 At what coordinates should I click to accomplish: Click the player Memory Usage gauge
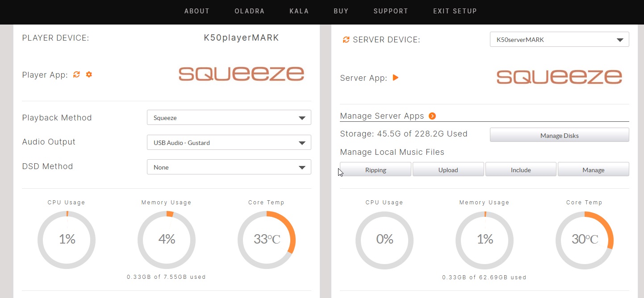pyautogui.click(x=167, y=240)
